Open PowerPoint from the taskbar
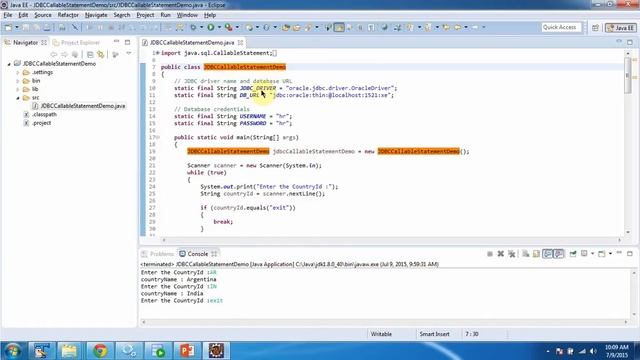 [x=187, y=351]
